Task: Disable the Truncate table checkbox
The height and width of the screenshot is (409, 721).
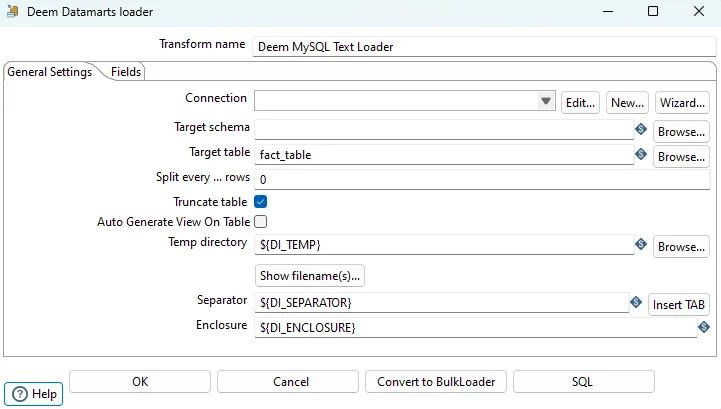Action: (261, 202)
